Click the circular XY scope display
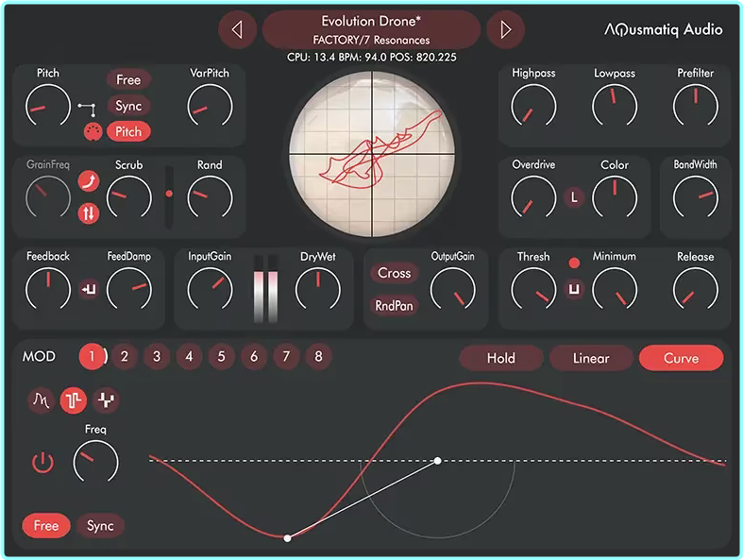The height and width of the screenshot is (560, 743). [372, 154]
